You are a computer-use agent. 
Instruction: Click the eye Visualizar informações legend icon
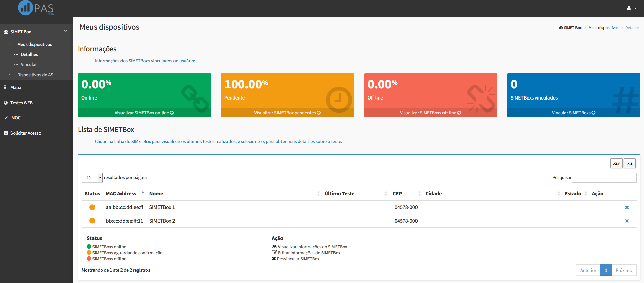(x=274, y=247)
